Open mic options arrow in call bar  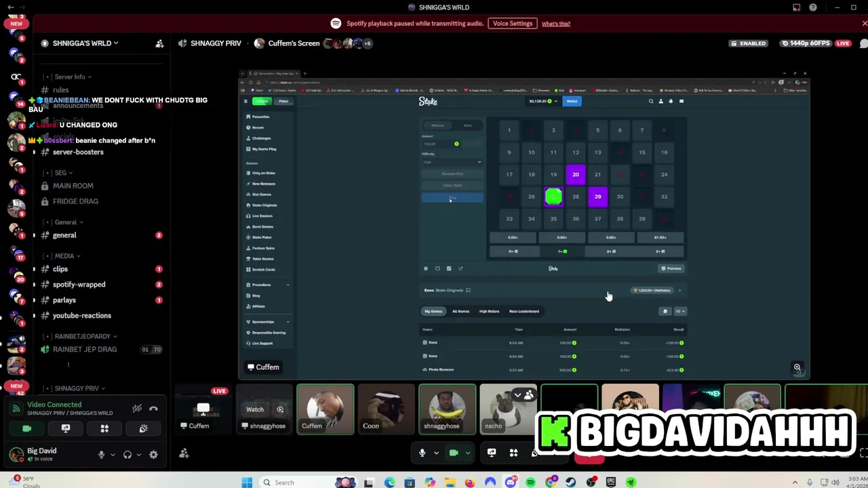coord(436,453)
